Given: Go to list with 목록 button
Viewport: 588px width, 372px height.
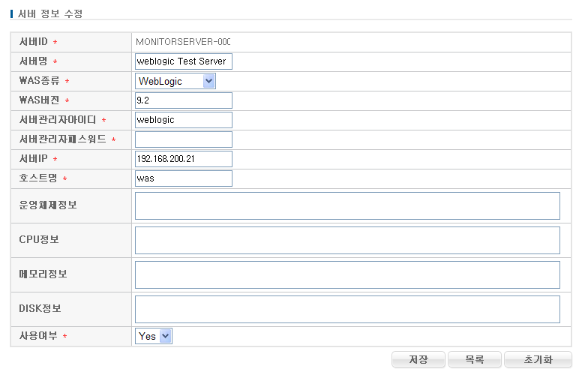Looking at the screenshot, I should 474,360.
